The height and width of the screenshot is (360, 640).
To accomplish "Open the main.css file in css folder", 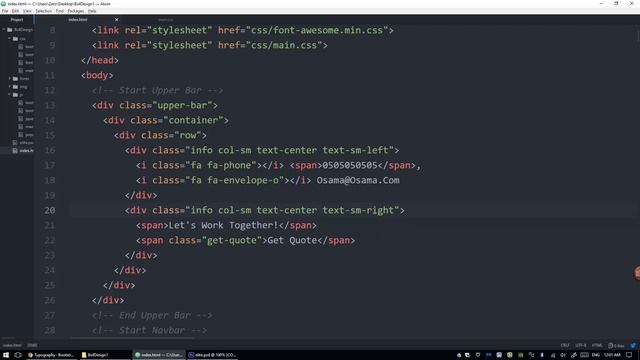I will tap(26, 71).
